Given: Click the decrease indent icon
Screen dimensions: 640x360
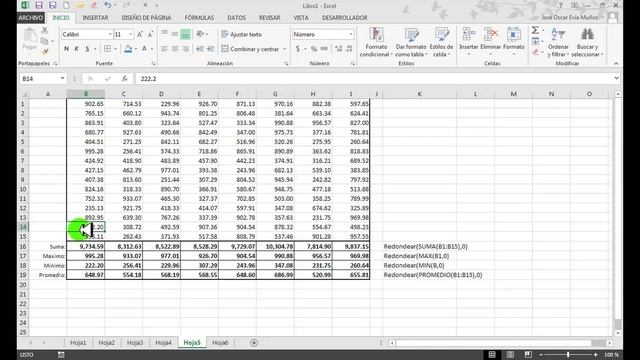Looking at the screenshot, I should pyautogui.click(x=200, y=49).
